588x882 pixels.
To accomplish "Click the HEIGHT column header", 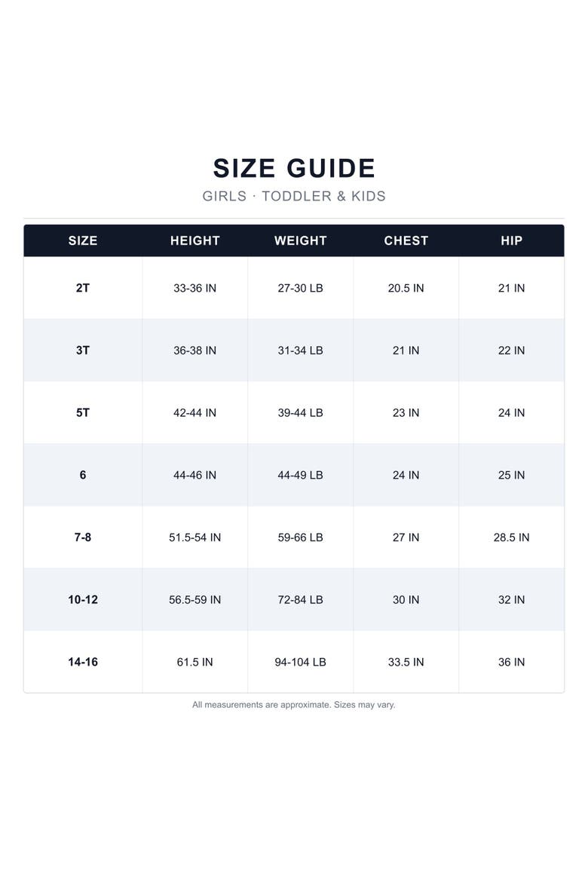I will coord(194,240).
